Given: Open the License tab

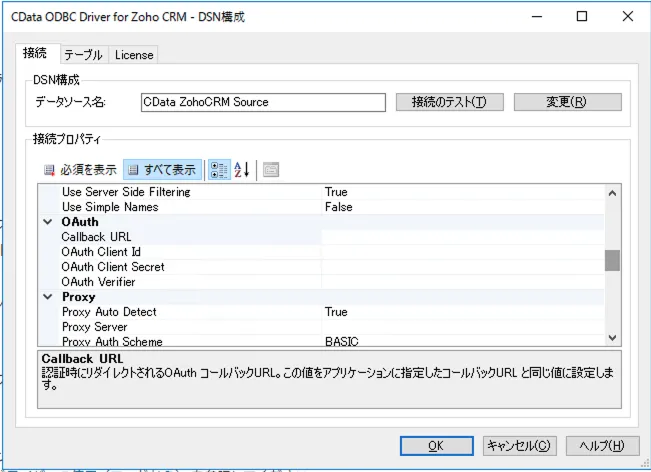Looking at the screenshot, I should (134, 55).
